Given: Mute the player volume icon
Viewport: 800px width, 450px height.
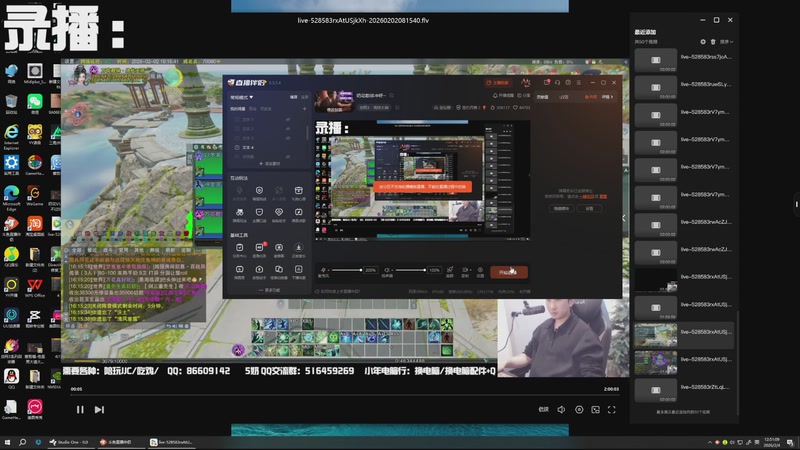Looking at the screenshot, I should [x=561, y=409].
